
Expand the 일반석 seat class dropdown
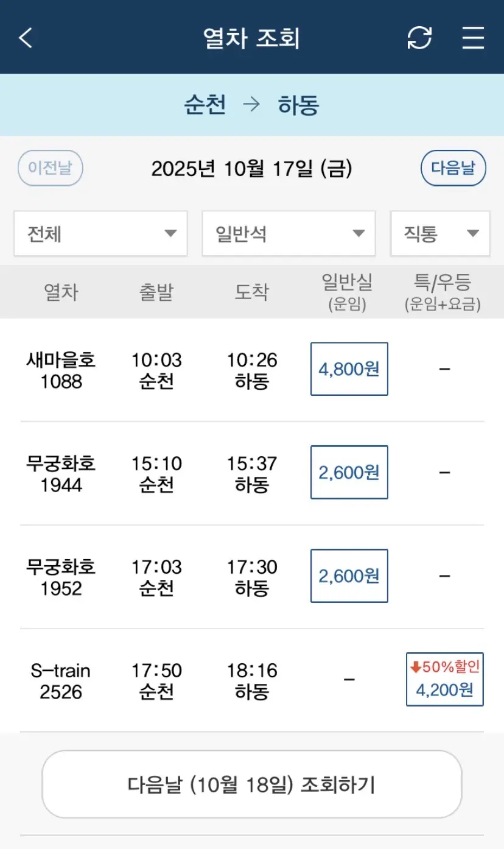point(289,233)
